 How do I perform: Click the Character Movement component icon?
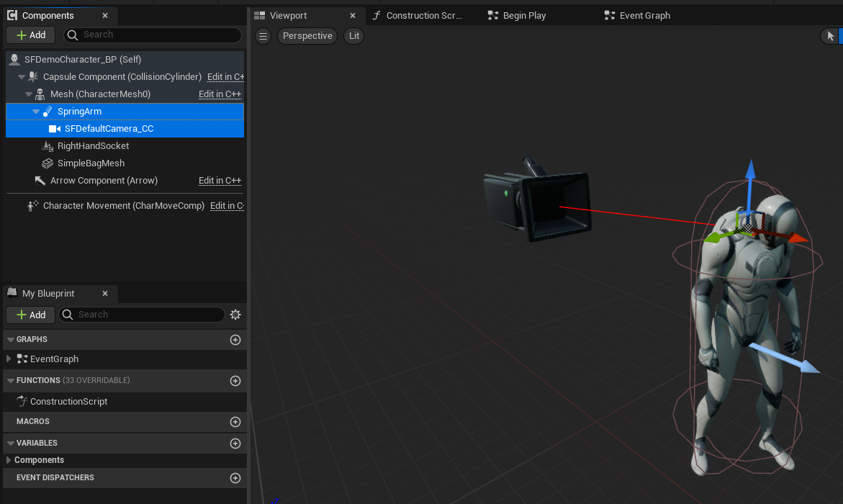pos(33,205)
